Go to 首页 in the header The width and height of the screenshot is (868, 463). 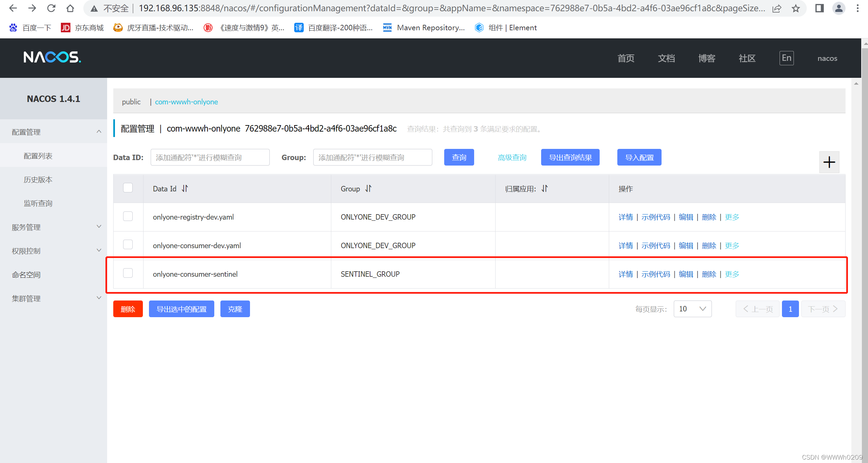coord(626,58)
